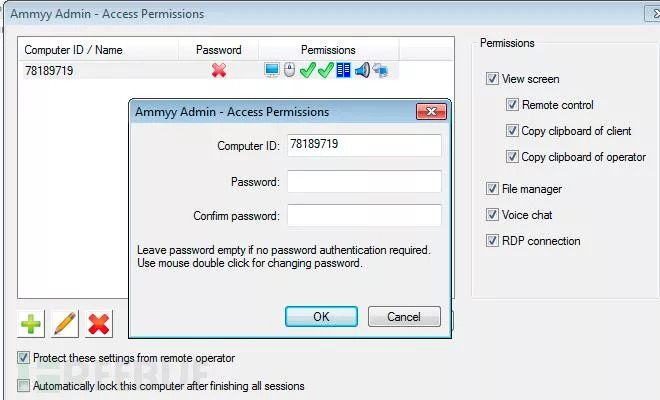Viewport: 660px width, 400px height.
Task: Uncheck Copy clipboard of client
Action: tap(512, 131)
